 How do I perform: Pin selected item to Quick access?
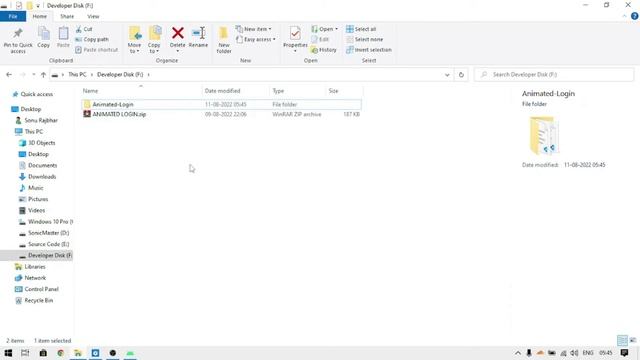coord(18,40)
